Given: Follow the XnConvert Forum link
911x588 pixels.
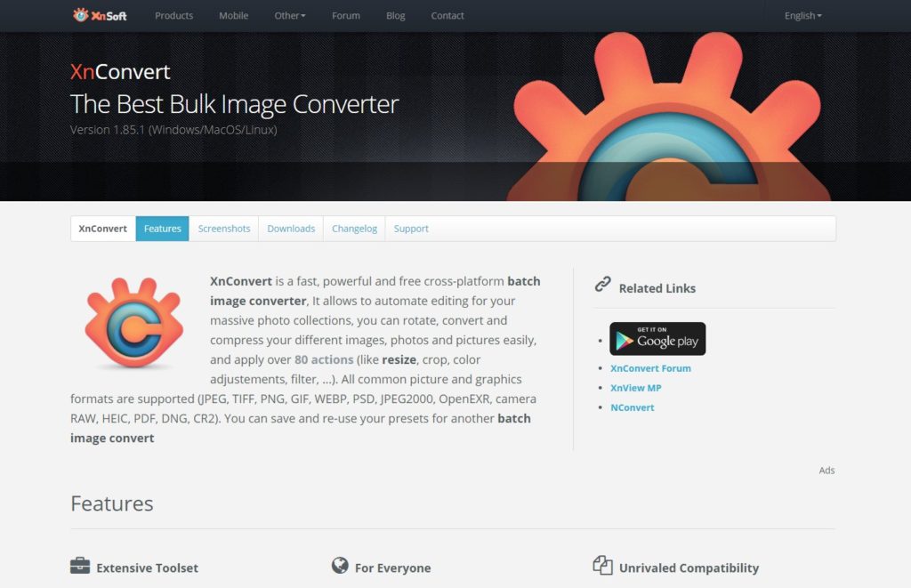Looking at the screenshot, I should pyautogui.click(x=650, y=368).
